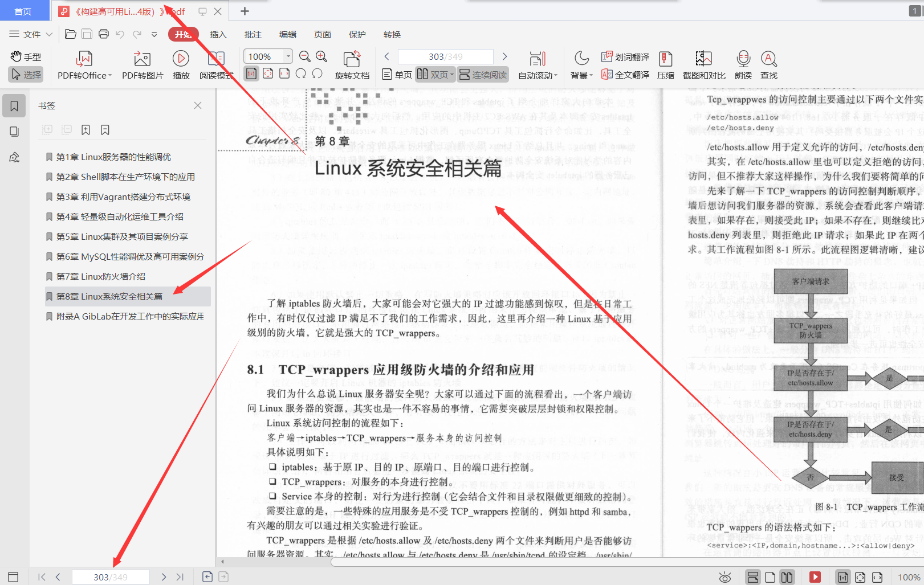Fit page width icon
This screenshot has width=924, height=585.
pyautogui.click(x=284, y=73)
